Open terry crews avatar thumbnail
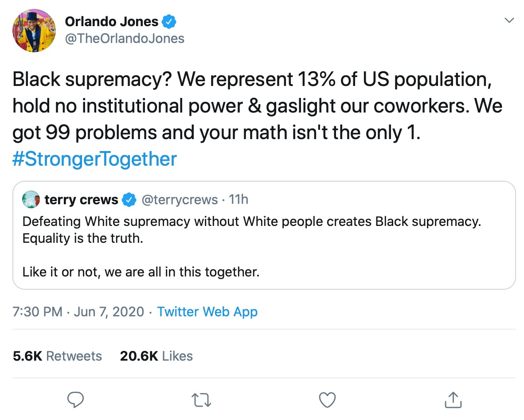The width and height of the screenshot is (524, 420). (x=31, y=199)
